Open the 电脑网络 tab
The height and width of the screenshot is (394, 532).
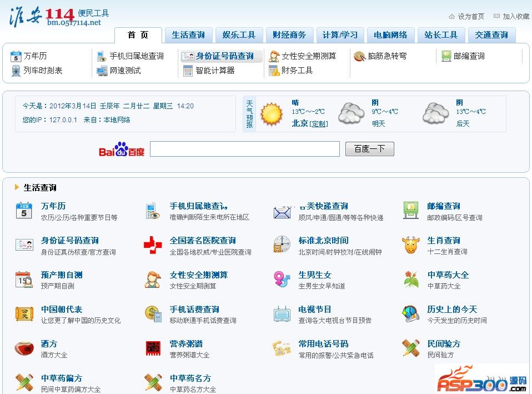(x=390, y=35)
